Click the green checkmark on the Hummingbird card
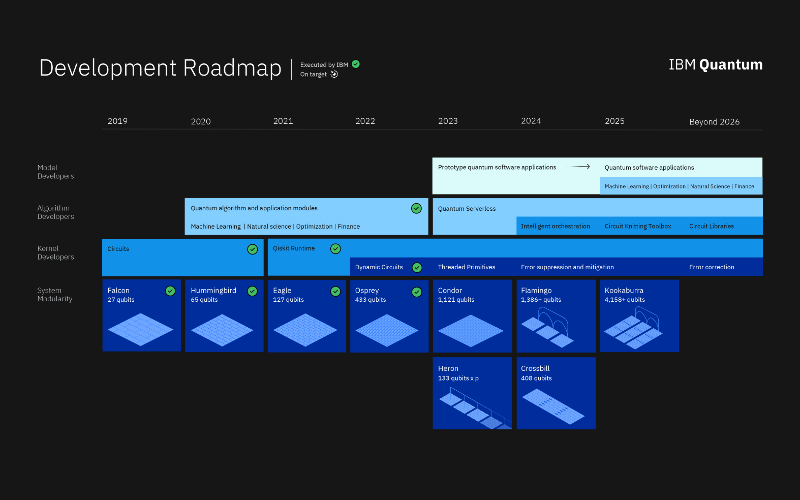Viewport: 800px width, 500px height. pyautogui.click(x=252, y=291)
